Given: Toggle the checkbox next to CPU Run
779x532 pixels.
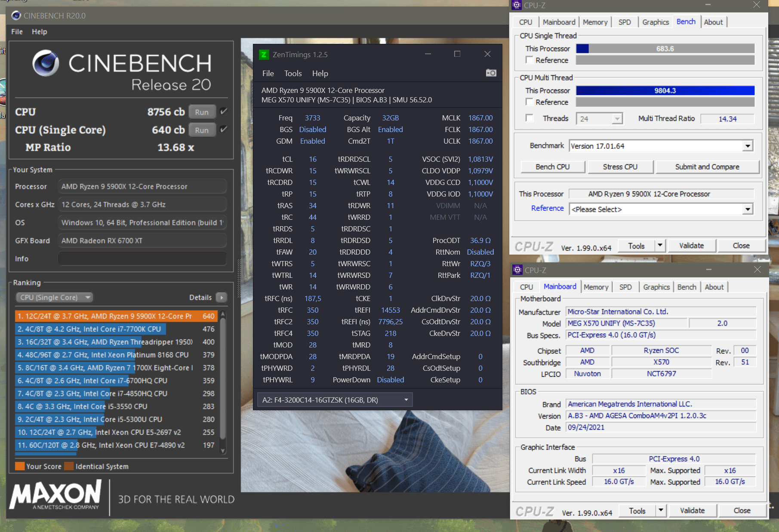Looking at the screenshot, I should 223,111.
